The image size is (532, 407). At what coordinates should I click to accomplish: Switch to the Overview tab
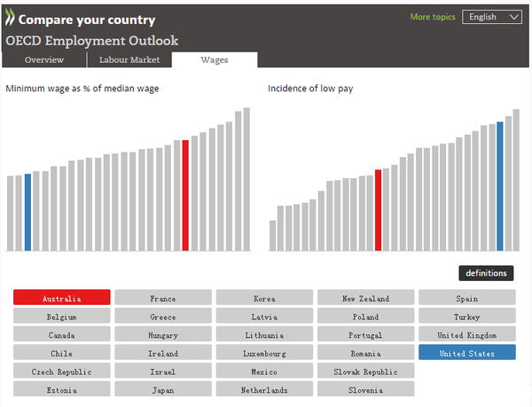tap(43, 60)
